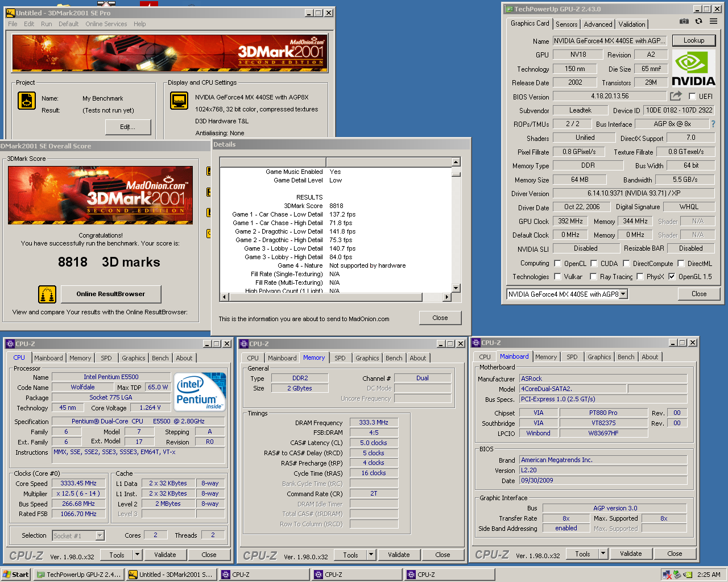Open the Validation tab in GPU-Z
The height and width of the screenshot is (582, 728).
(632, 24)
